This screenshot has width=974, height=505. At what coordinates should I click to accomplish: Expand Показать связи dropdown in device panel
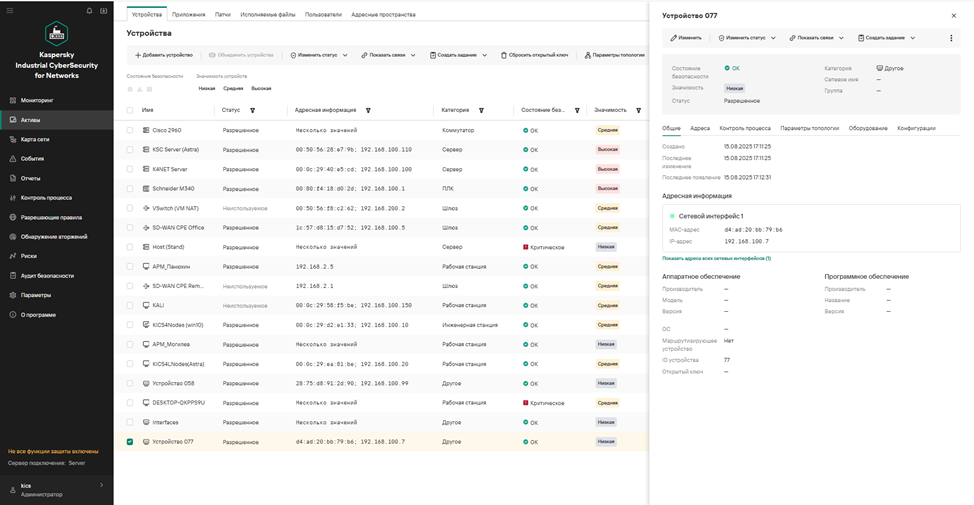click(816, 38)
